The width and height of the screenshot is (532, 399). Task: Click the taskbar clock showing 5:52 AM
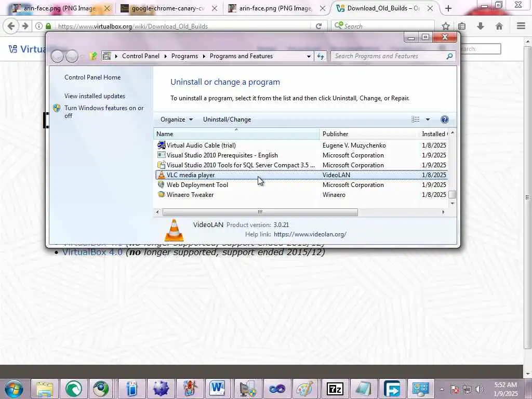click(506, 389)
